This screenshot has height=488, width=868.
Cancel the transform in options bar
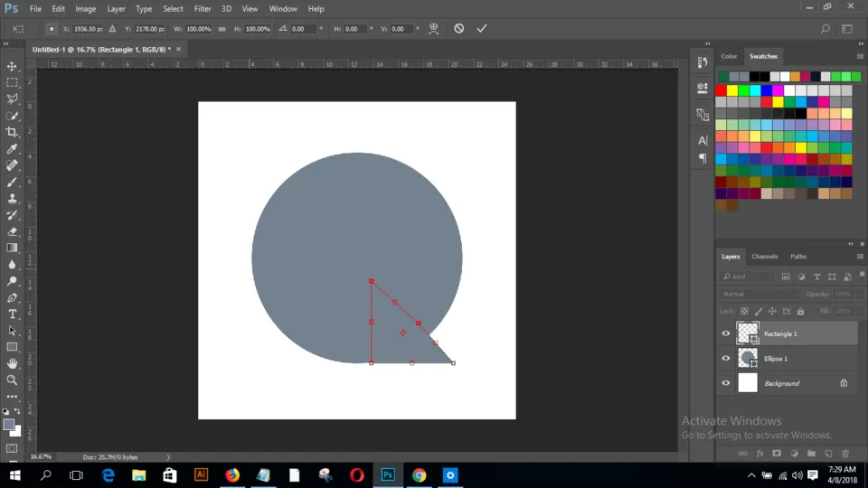tap(459, 29)
